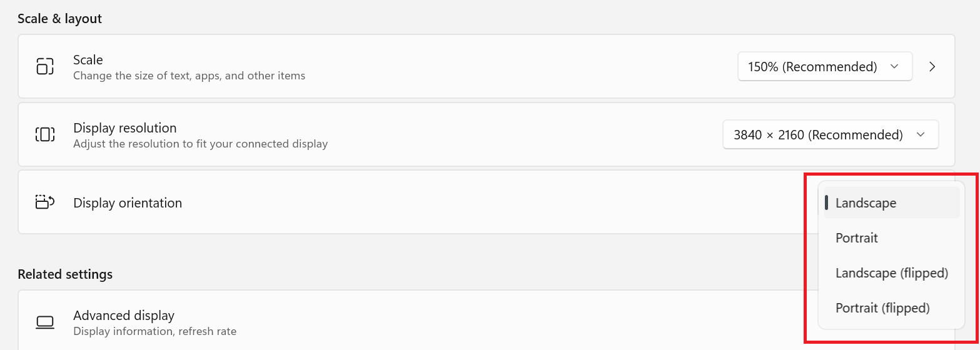Click 'Adjust the resolution to fit' description

200,144
